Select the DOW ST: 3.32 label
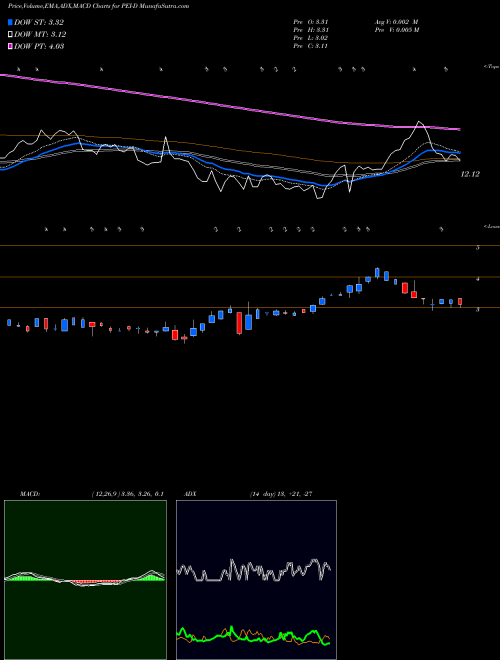 39,23
